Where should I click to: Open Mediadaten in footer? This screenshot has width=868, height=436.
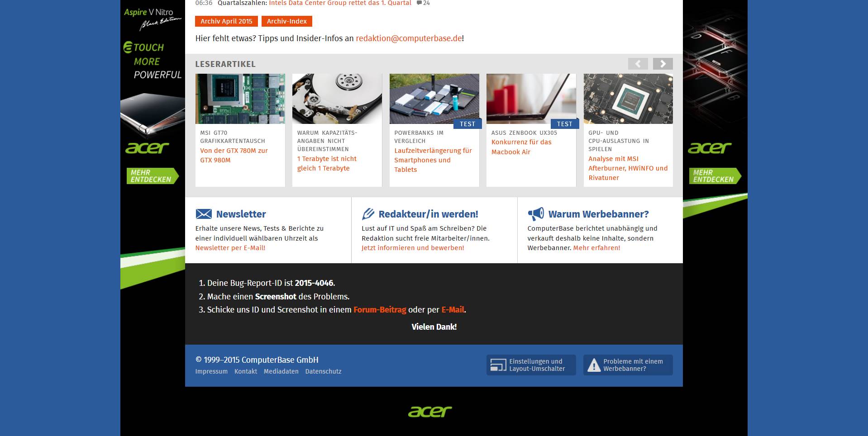[x=281, y=371]
